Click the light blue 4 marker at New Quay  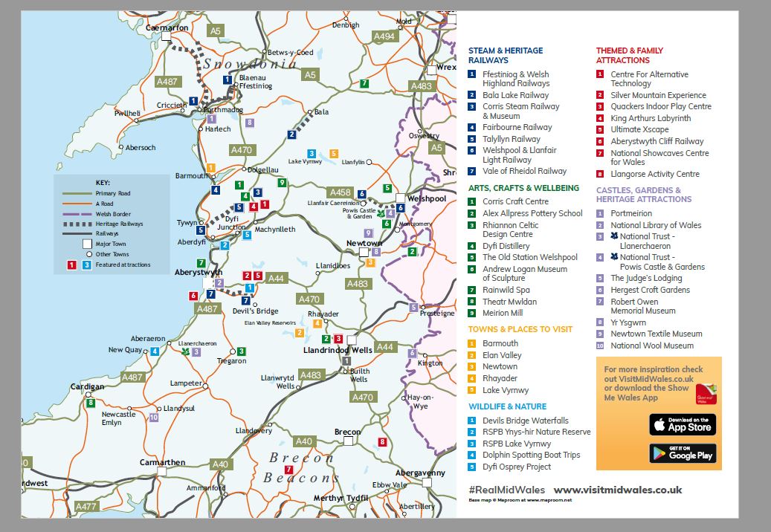tap(155, 351)
